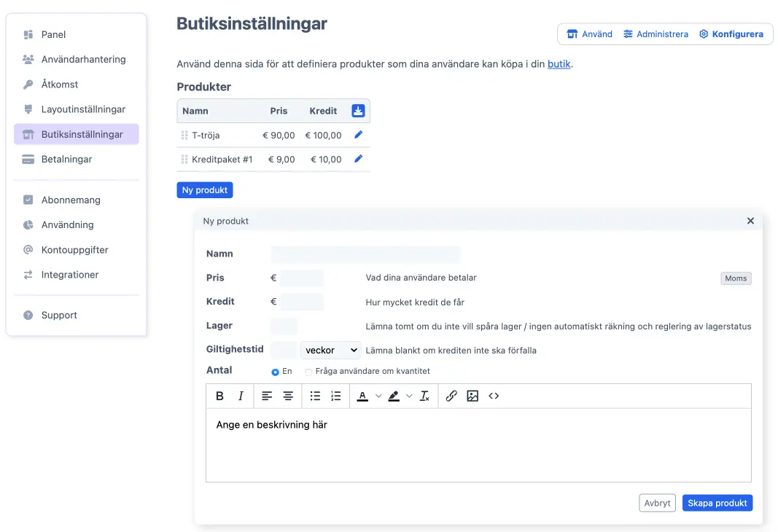Align description text left
This screenshot has width=778, height=532.
tap(267, 396)
